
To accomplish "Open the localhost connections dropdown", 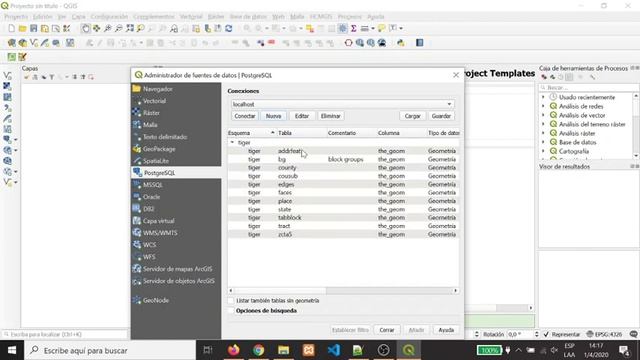I will coord(342,104).
